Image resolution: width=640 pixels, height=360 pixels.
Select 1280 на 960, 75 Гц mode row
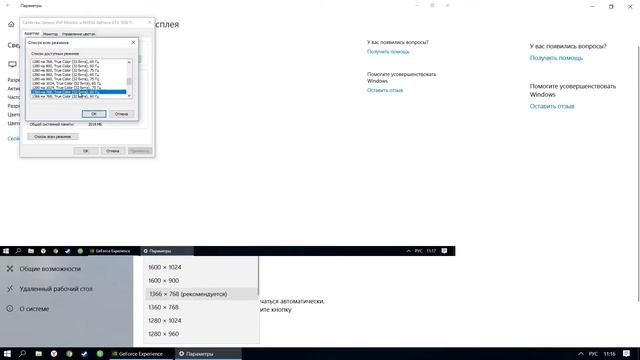pyautogui.click(x=78, y=79)
